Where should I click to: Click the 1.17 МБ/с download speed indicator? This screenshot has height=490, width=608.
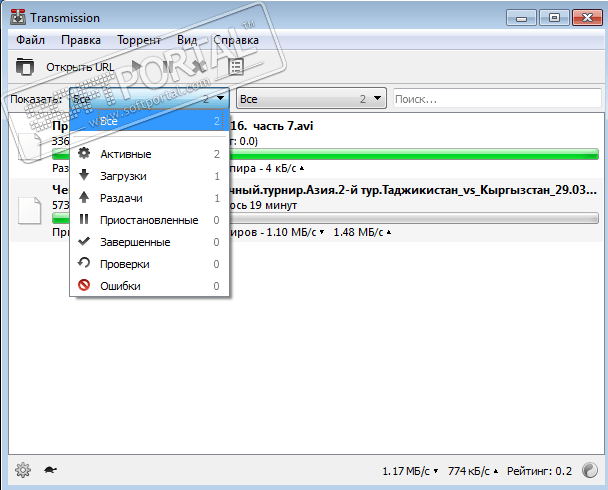[410, 471]
